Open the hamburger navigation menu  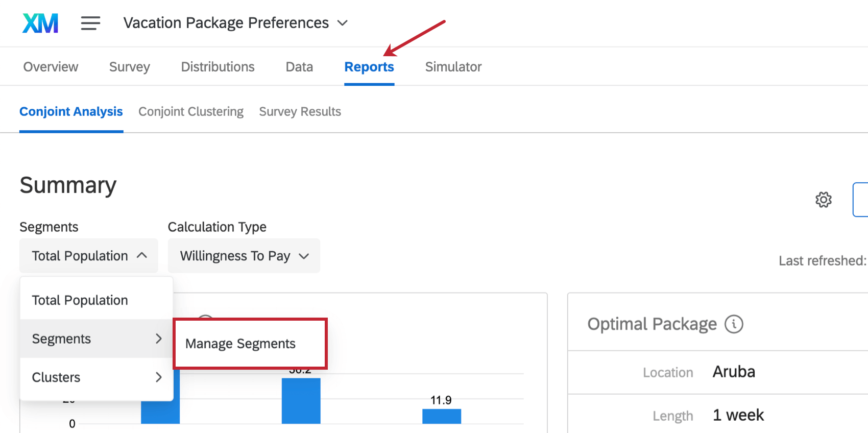click(x=90, y=23)
